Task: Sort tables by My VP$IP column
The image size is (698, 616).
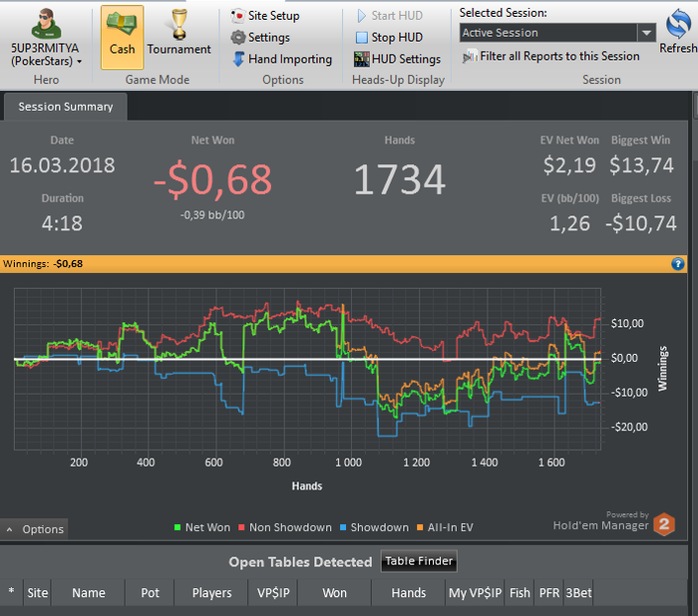Action: pos(475,593)
